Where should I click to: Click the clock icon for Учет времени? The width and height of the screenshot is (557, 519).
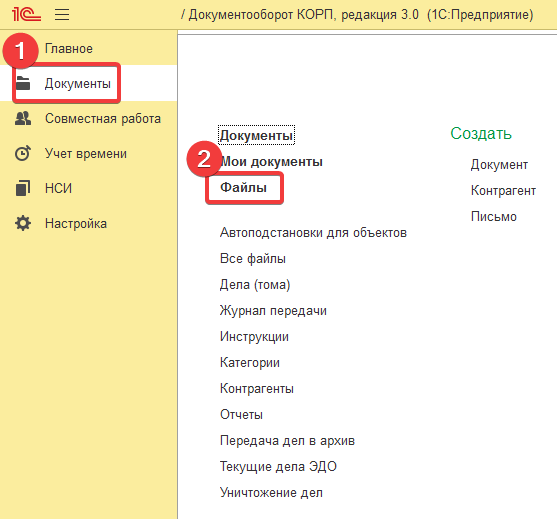point(23,153)
